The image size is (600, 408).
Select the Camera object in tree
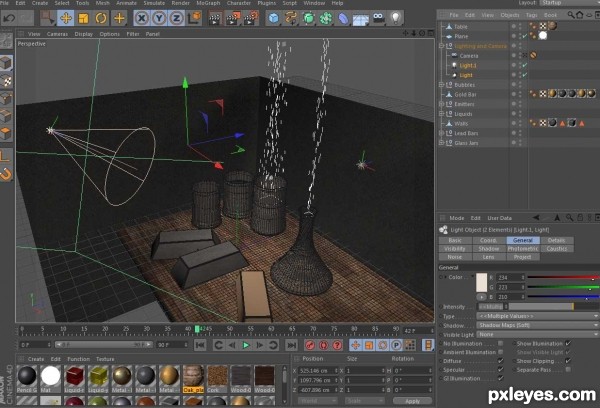[x=469, y=56]
